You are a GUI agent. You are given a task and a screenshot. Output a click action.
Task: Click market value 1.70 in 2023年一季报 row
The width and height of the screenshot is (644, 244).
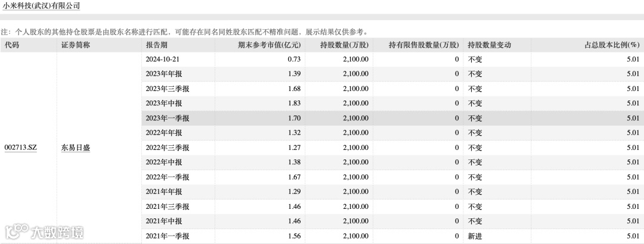pos(294,118)
